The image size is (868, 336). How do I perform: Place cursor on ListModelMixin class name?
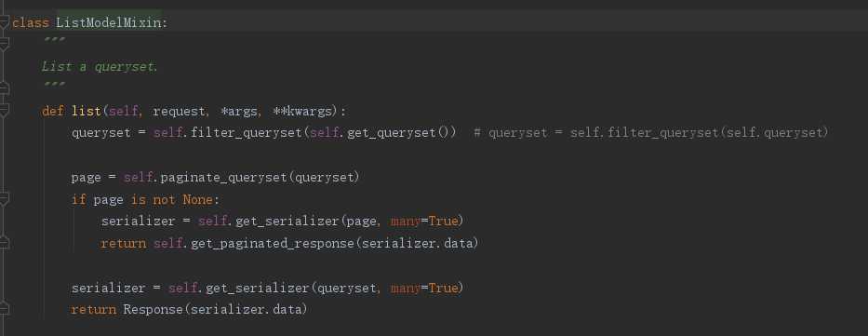(x=109, y=23)
